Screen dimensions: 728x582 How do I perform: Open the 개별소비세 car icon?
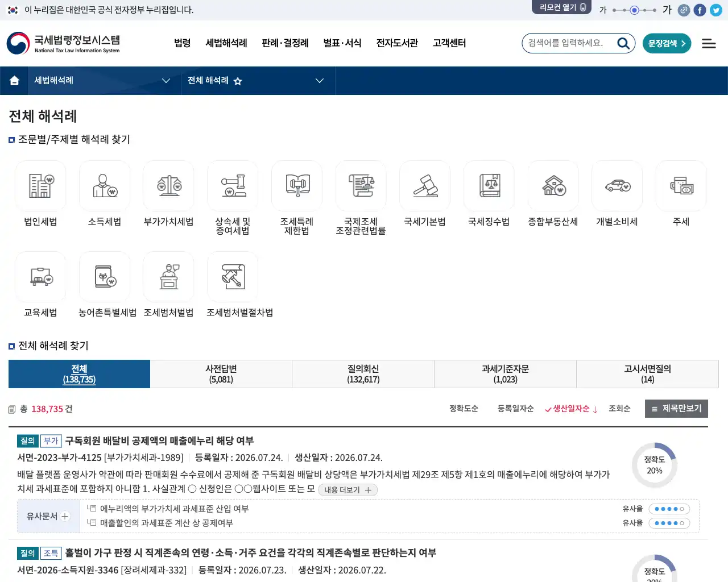(x=617, y=186)
